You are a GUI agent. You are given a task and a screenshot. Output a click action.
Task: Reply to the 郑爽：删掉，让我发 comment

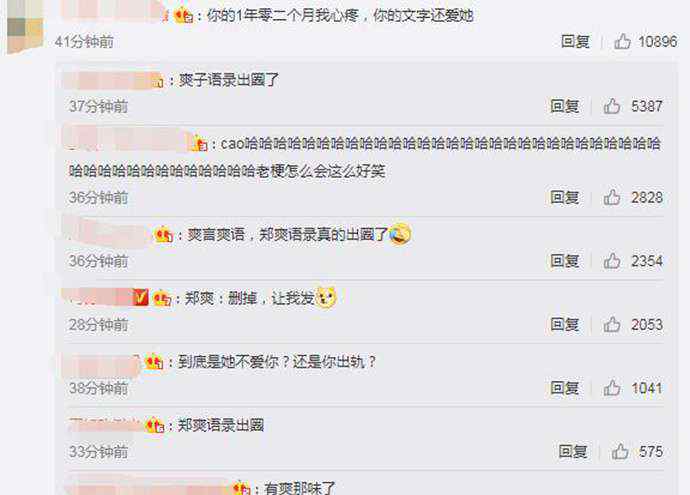point(565,325)
